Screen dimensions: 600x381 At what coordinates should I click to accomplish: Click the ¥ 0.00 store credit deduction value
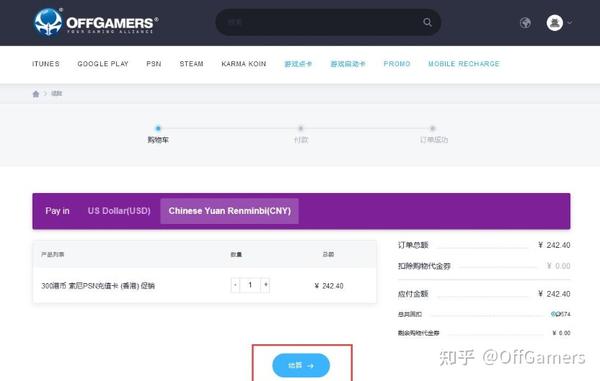pyautogui.click(x=559, y=266)
